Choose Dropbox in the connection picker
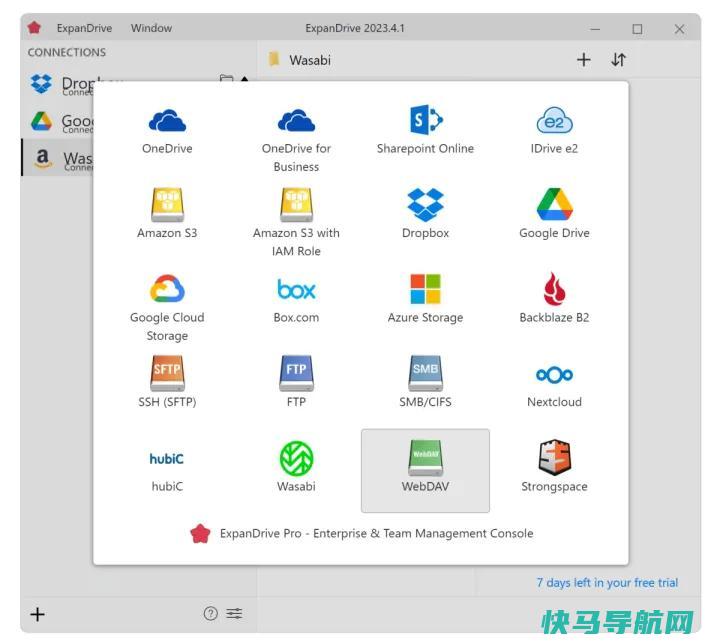The image size is (720, 644). pyautogui.click(x=425, y=215)
